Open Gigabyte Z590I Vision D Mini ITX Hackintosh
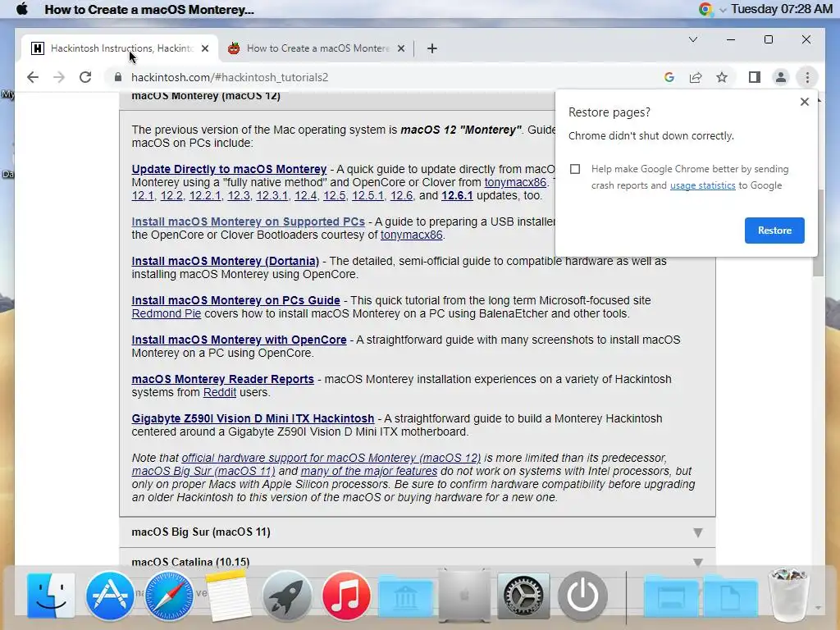Screen dimensions: 840x630 (253, 418)
